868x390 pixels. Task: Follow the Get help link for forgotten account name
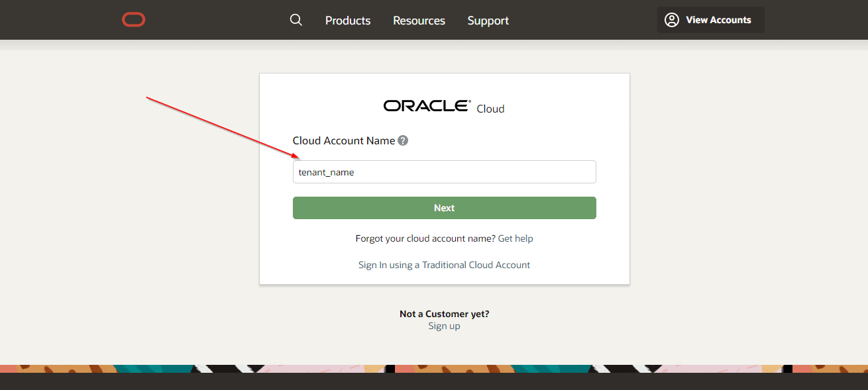[515, 238]
